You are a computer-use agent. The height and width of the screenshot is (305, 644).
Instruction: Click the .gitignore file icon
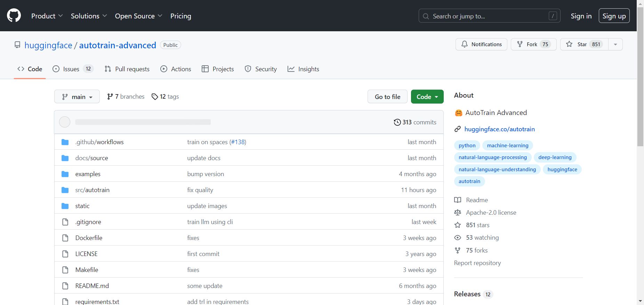(x=65, y=222)
